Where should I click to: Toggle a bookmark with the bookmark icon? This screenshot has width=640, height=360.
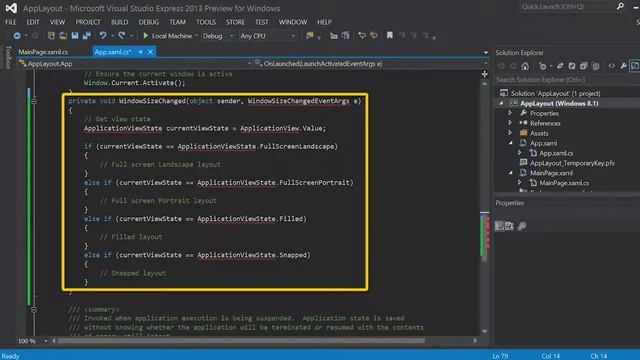[x=390, y=36]
